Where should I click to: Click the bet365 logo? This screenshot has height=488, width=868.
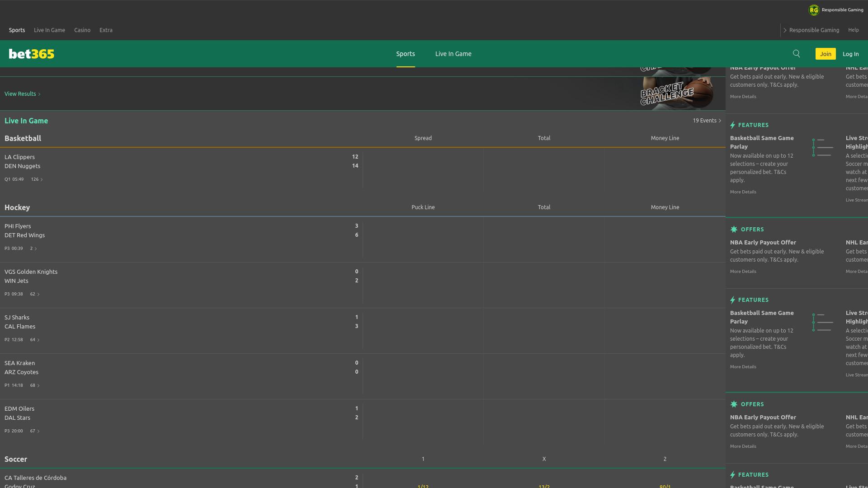tap(32, 54)
